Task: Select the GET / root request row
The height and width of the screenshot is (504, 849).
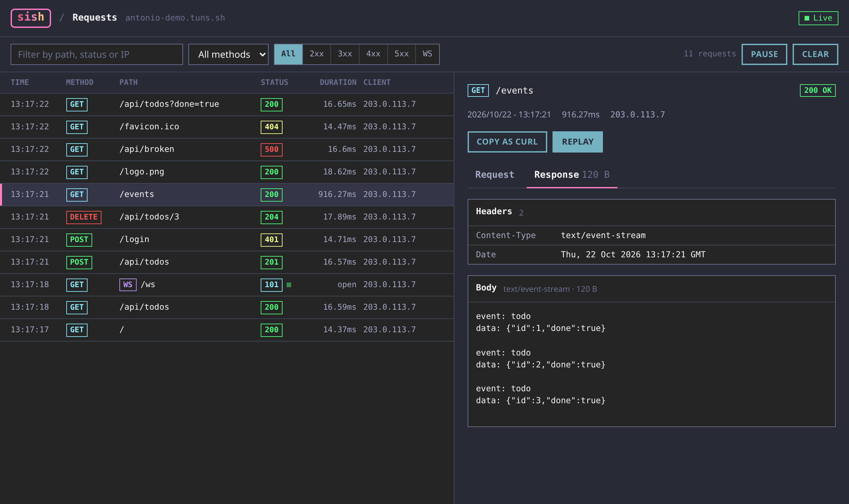Action: pyautogui.click(x=227, y=330)
